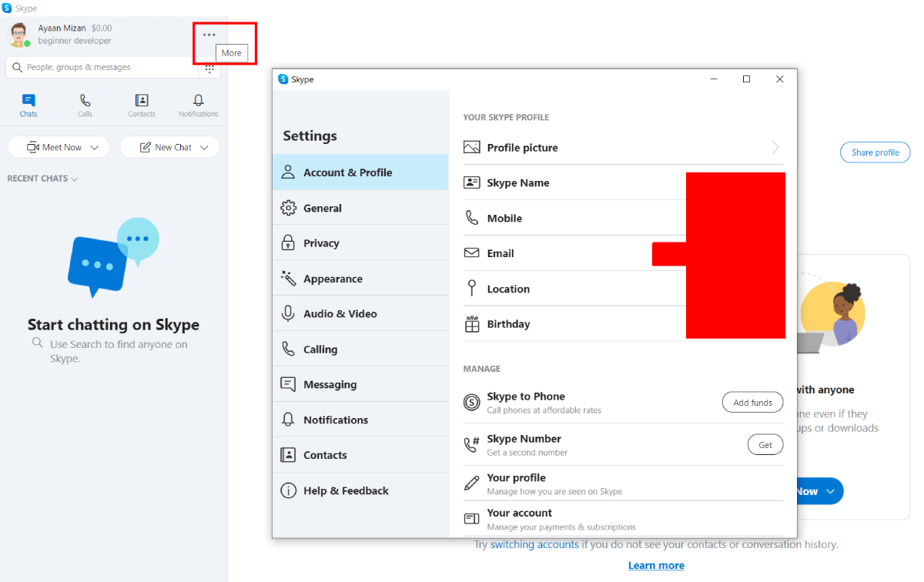Click the Meet Now button
This screenshot has height=582, width=924.
pos(59,147)
